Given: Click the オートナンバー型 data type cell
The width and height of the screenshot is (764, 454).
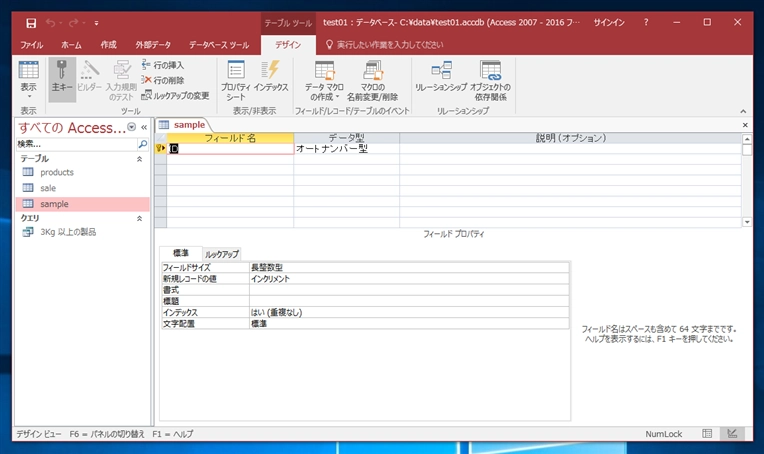Looking at the screenshot, I should click(x=346, y=149).
